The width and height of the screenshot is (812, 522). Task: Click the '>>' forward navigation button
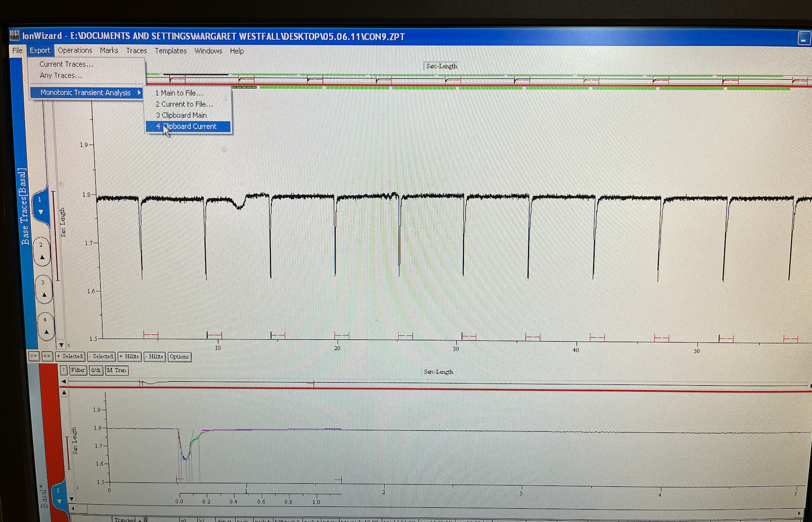(x=33, y=356)
